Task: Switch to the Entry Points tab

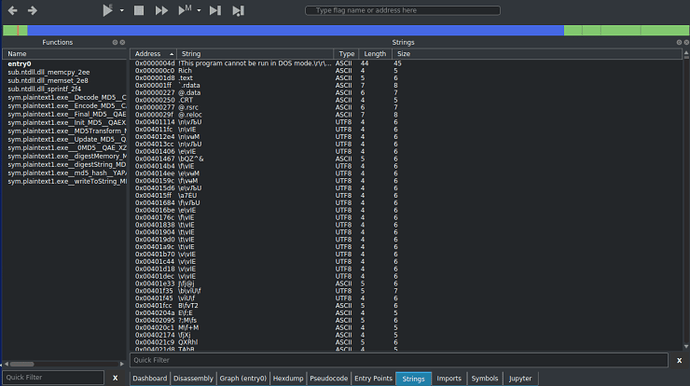Action: [x=373, y=378]
